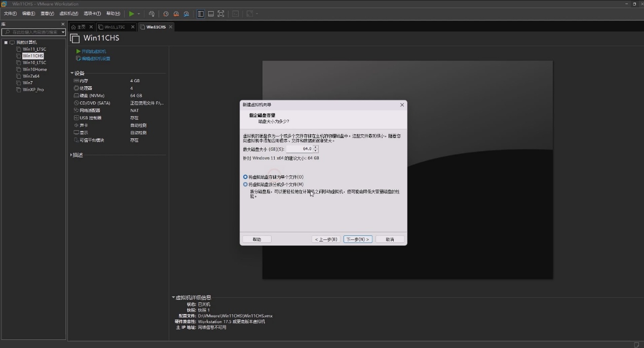Switch to the Win11_LTSC tab
The width and height of the screenshot is (644, 348).
115,27
